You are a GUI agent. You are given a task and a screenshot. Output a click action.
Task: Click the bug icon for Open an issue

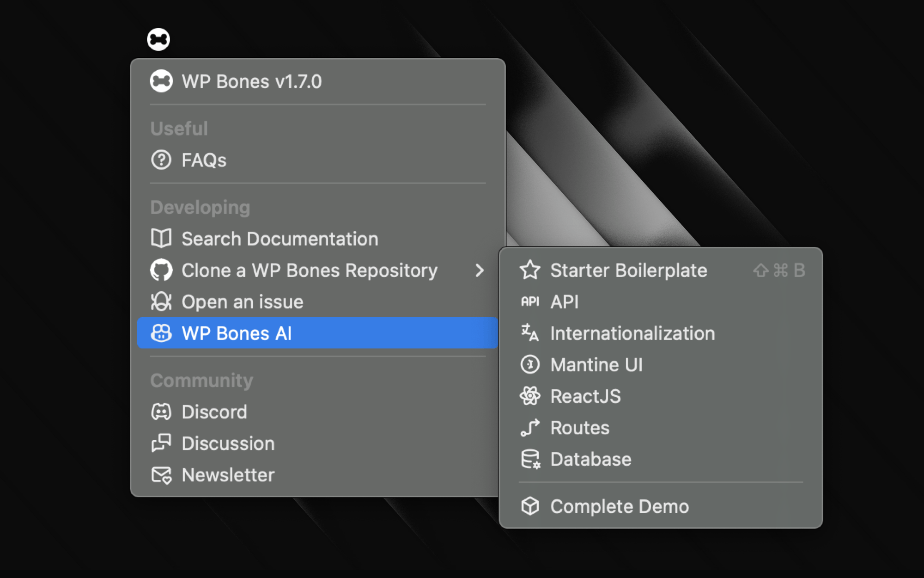pyautogui.click(x=161, y=302)
